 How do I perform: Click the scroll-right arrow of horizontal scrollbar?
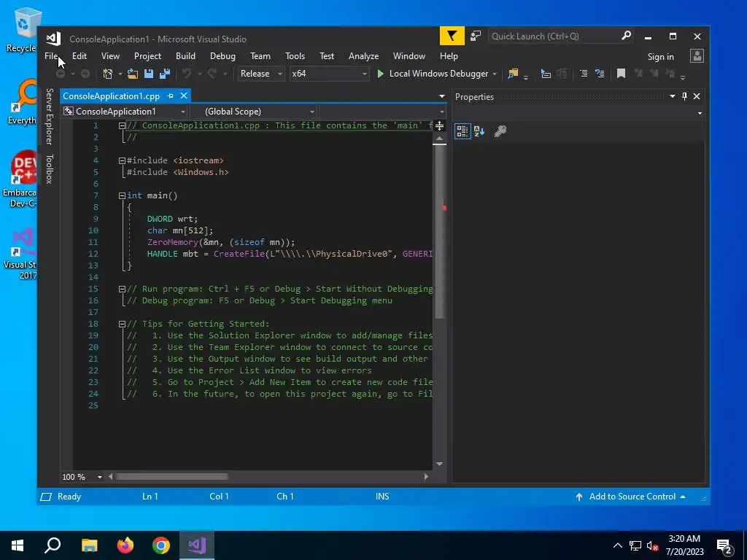pyautogui.click(x=426, y=477)
